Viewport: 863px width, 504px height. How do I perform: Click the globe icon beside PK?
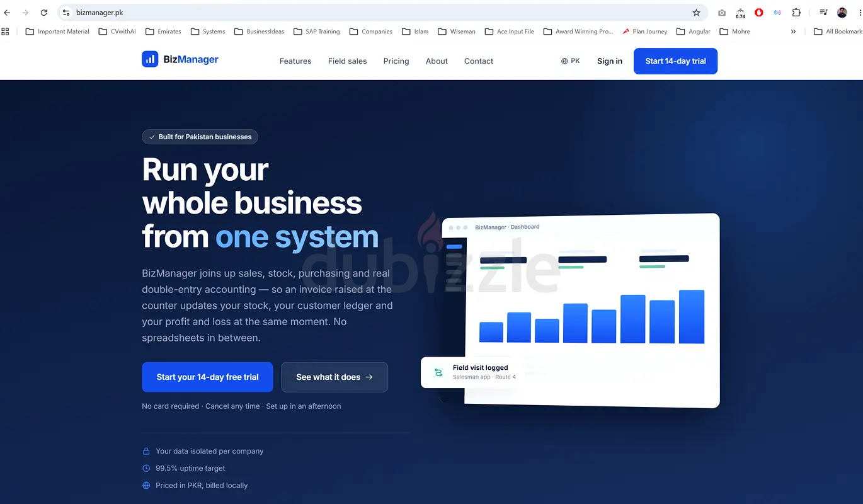564,61
